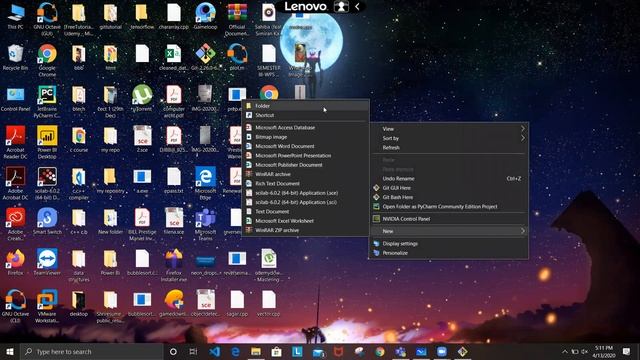Open Zoom from the taskbar

point(442,351)
